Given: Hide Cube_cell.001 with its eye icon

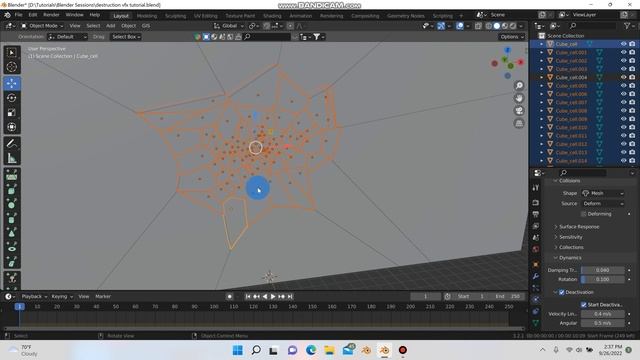Looking at the screenshot, I should pyautogui.click(x=623, y=52).
